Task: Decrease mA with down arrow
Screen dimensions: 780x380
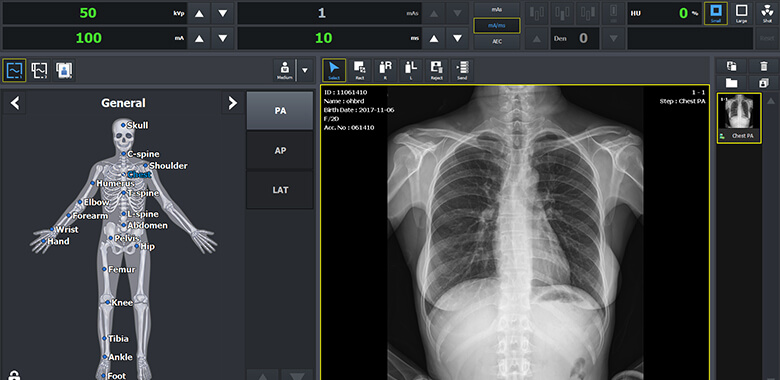Action: tap(223, 38)
